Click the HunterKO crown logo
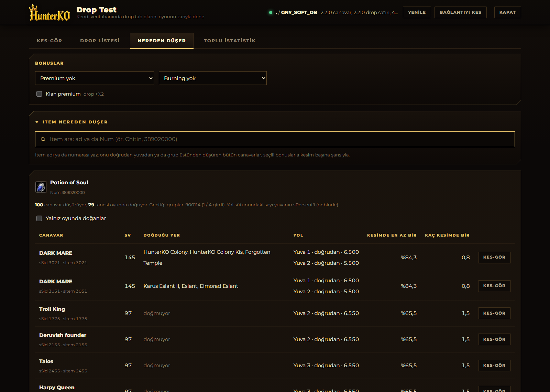550x392 pixels. [x=49, y=13]
